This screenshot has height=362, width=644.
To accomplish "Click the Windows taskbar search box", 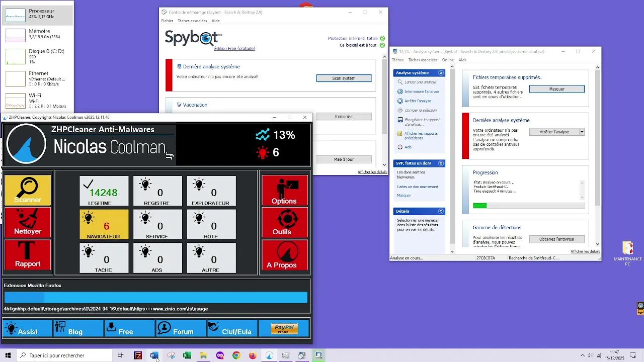I will (65, 355).
